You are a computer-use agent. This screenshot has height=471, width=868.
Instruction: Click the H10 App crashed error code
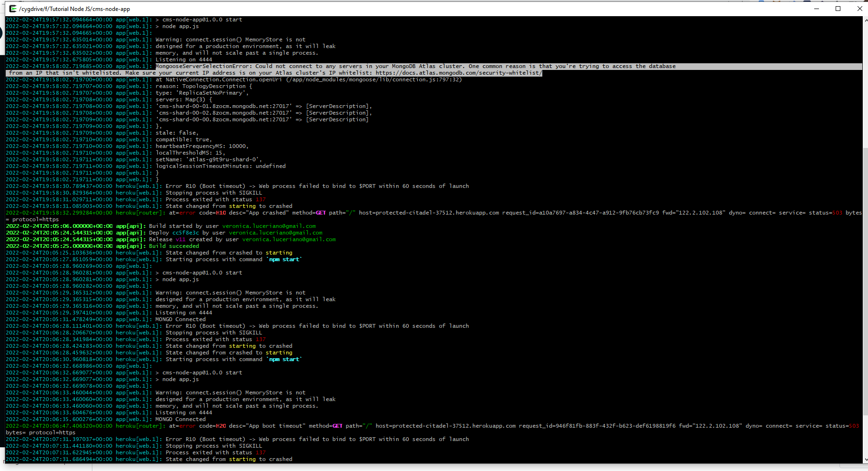pyautogui.click(x=221, y=213)
